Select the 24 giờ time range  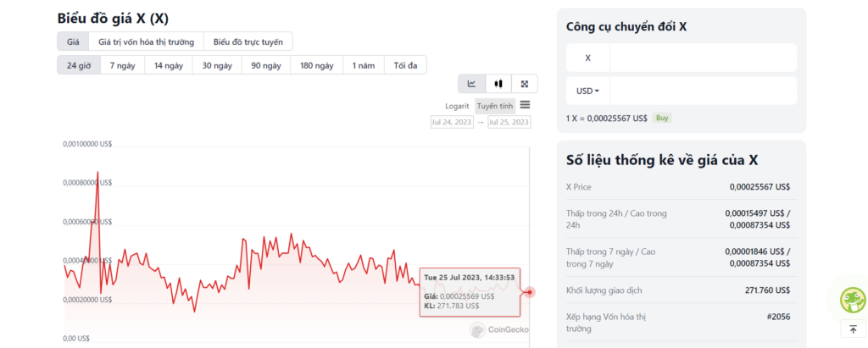[79, 65]
